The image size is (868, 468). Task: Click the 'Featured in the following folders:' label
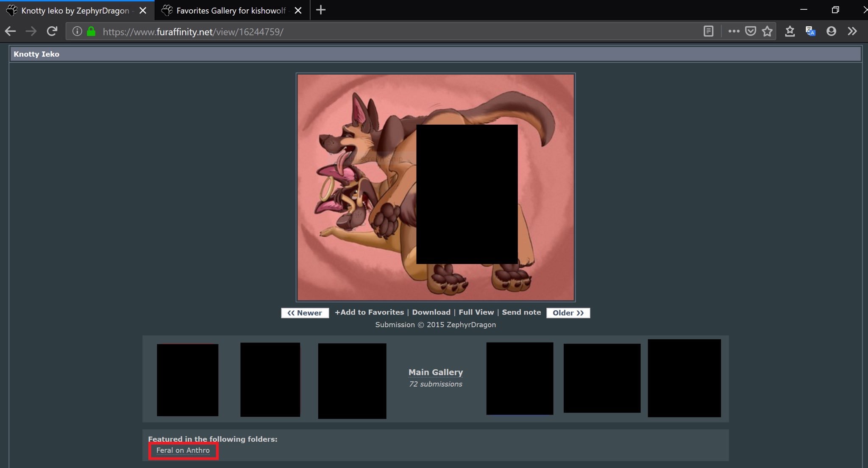[213, 439]
